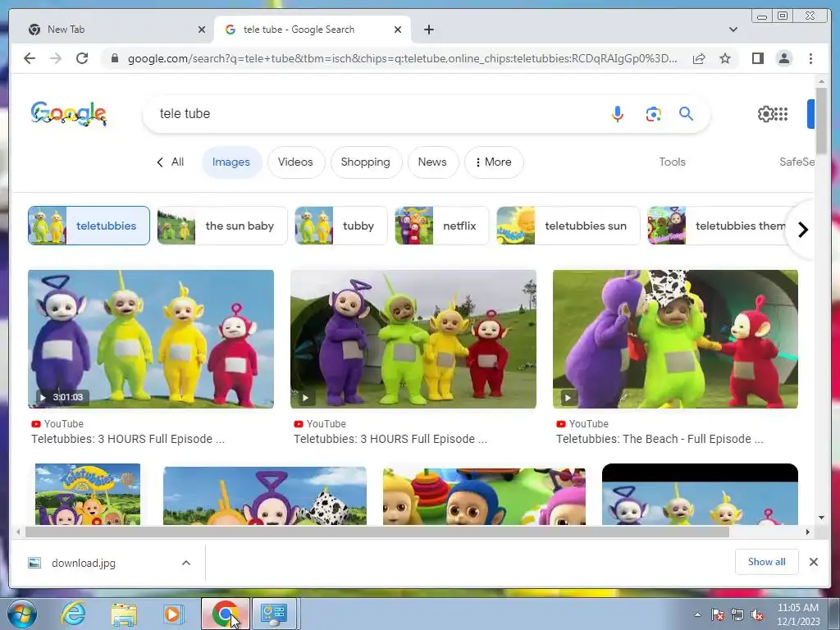The image size is (840, 630).
Task: Open the More search filters menu
Action: (494, 162)
